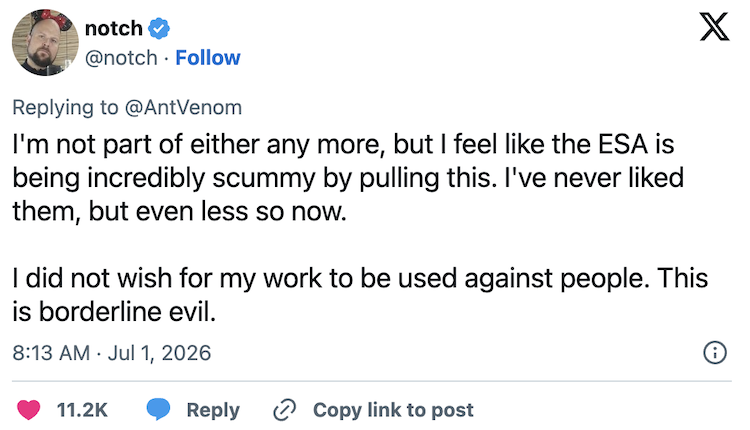Open the info circle icon
The height and width of the screenshot is (430, 750).
[x=715, y=353]
